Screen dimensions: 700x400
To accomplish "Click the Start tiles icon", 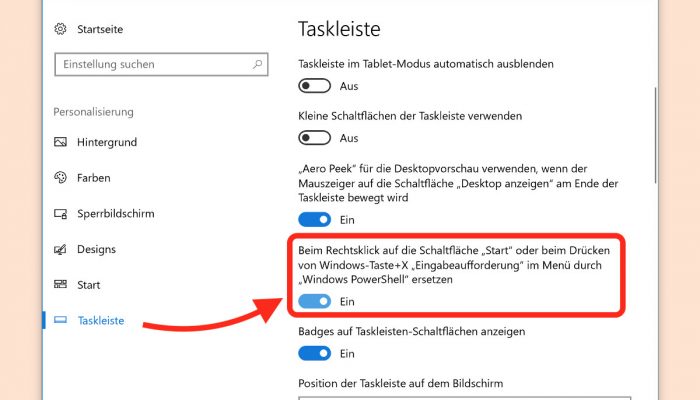I will 60,284.
